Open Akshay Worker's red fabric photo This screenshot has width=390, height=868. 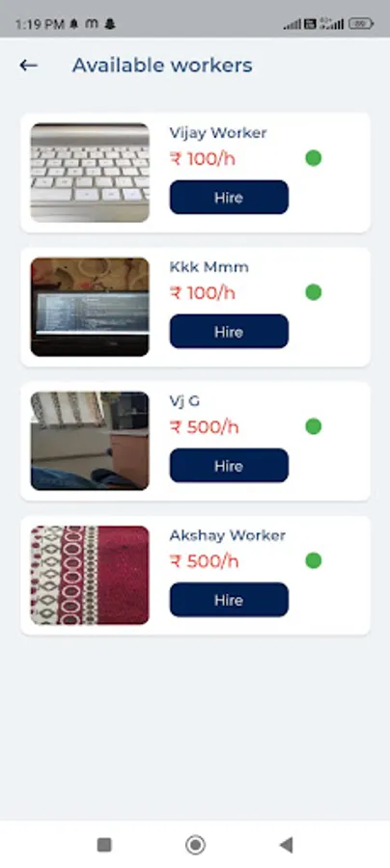(90, 575)
